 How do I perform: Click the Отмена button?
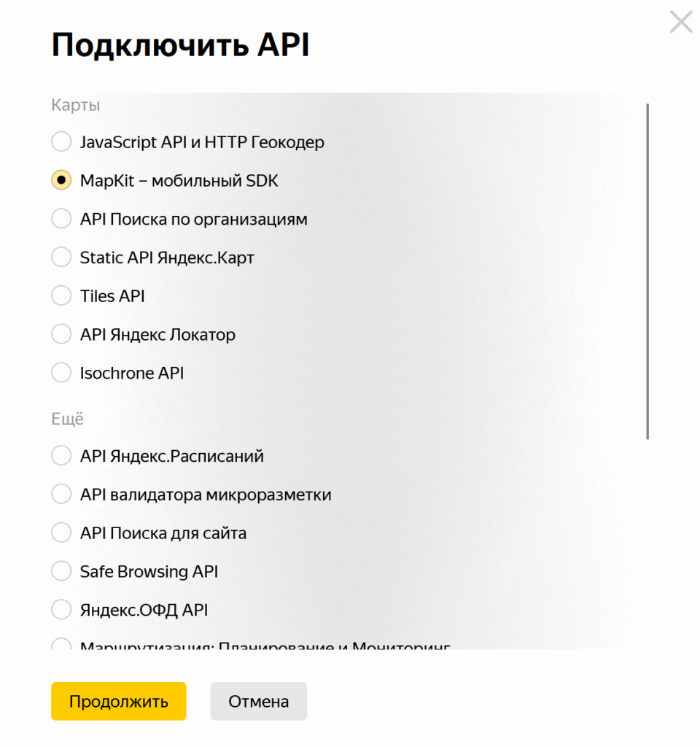258,701
